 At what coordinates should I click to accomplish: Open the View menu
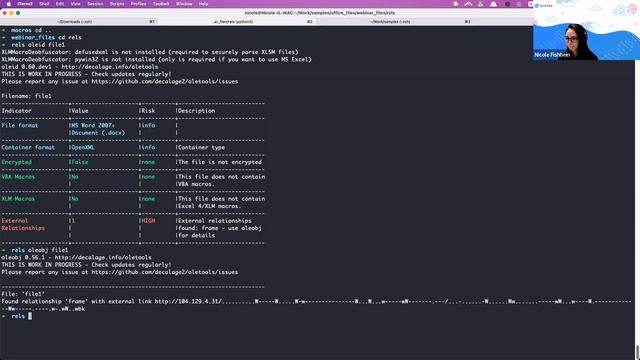76,4
